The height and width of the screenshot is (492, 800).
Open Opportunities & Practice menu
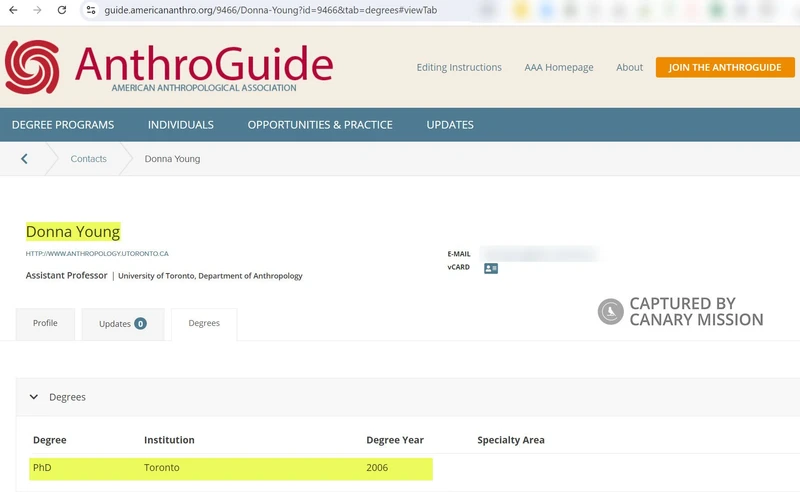pyautogui.click(x=320, y=125)
